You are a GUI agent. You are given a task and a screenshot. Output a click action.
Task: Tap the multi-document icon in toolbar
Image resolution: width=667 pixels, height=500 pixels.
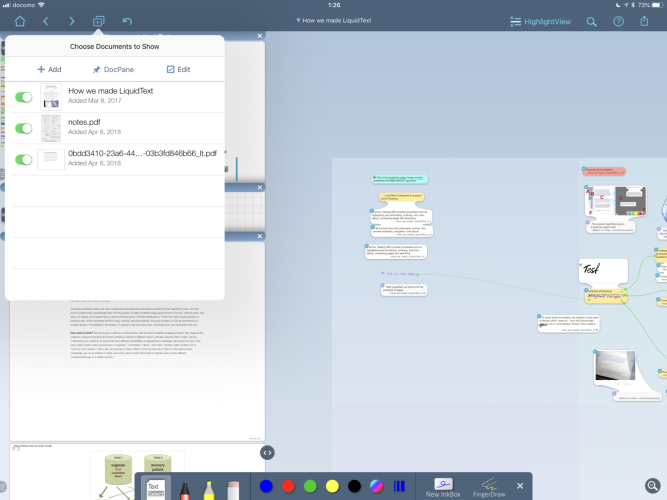(99, 21)
